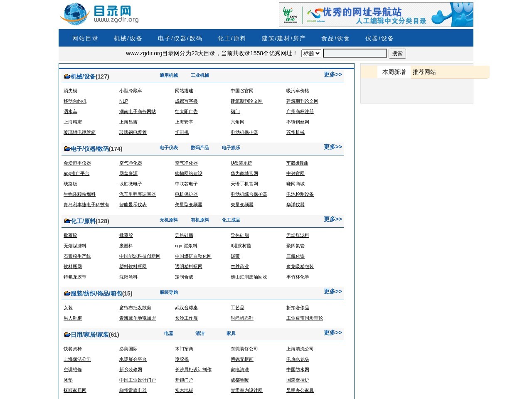532x399 pixels.
Task: Click the folder icon beside 服装/纺织/饰品/箱包
Action: pos(67,293)
